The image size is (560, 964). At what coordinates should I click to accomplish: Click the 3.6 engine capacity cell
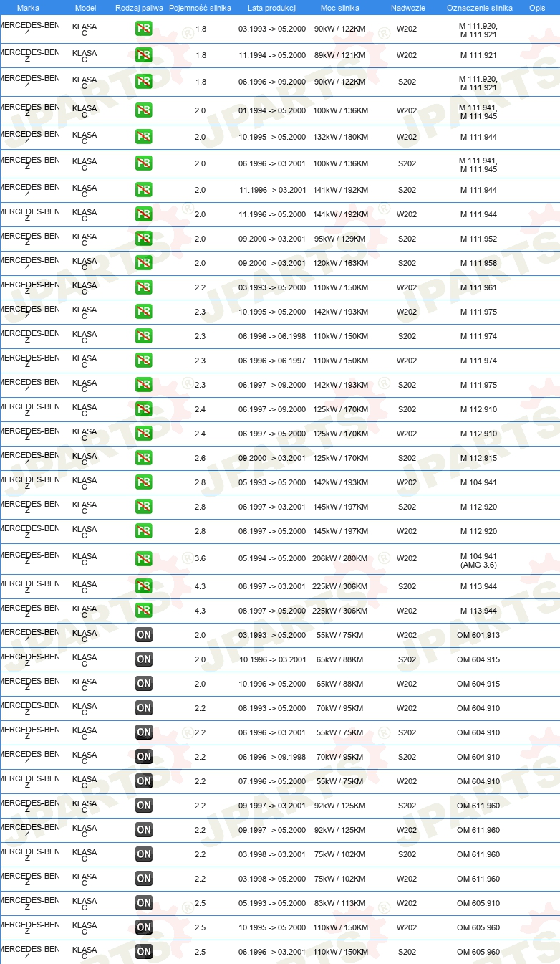201,558
